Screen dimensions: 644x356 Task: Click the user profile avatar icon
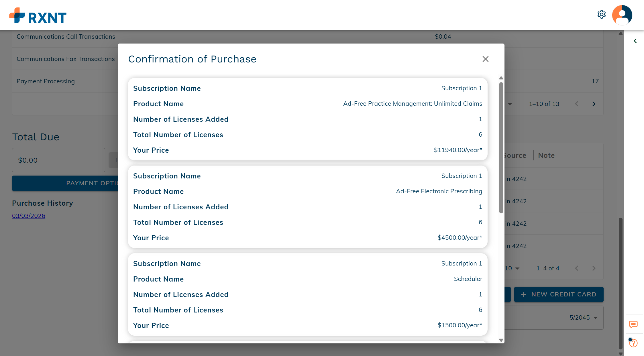(x=622, y=15)
